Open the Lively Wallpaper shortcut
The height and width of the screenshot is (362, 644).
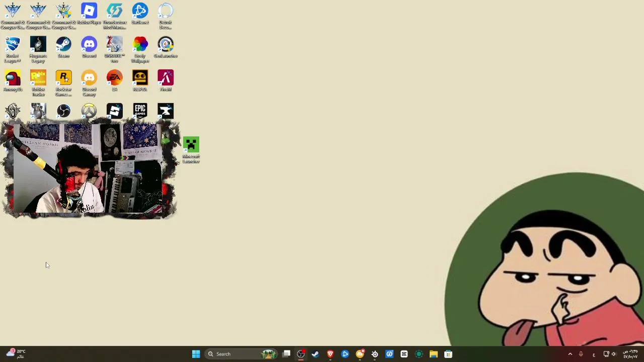pos(140,49)
